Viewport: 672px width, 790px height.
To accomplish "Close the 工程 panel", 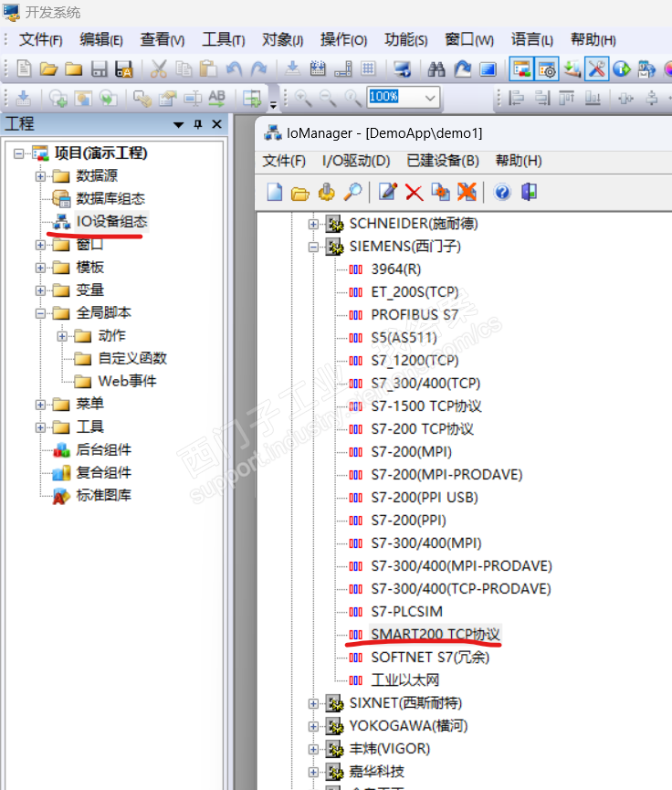I will pos(216,124).
